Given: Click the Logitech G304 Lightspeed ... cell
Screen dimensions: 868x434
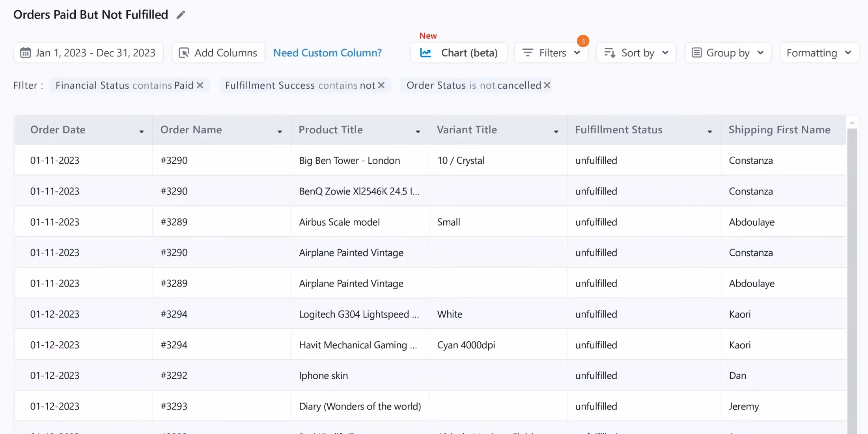Looking at the screenshot, I should pos(360,314).
